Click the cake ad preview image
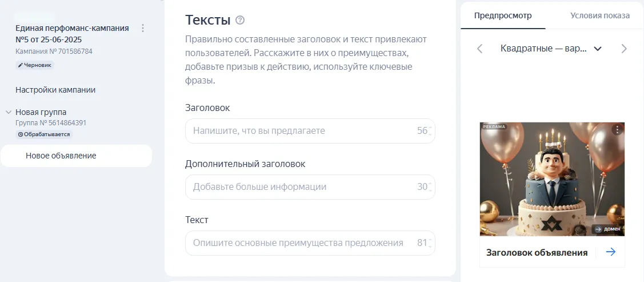This screenshot has height=282, width=644. [551, 179]
